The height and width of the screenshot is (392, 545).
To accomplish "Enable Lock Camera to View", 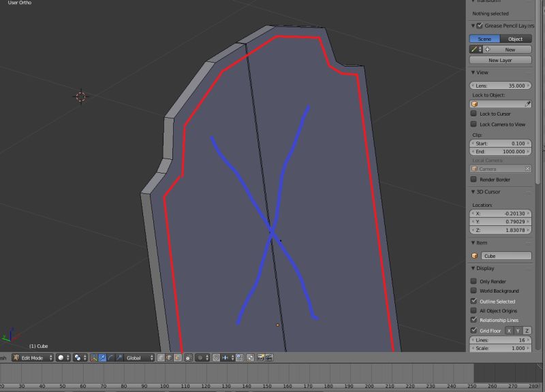I will click(x=473, y=125).
